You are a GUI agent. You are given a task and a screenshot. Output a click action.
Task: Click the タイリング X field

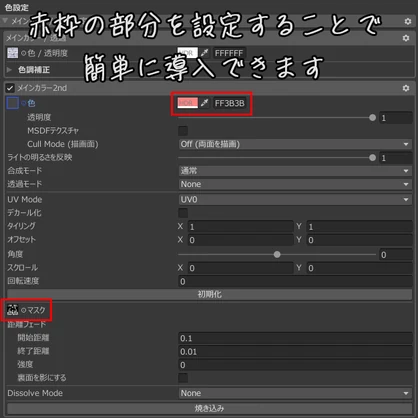pyautogui.click(x=241, y=227)
